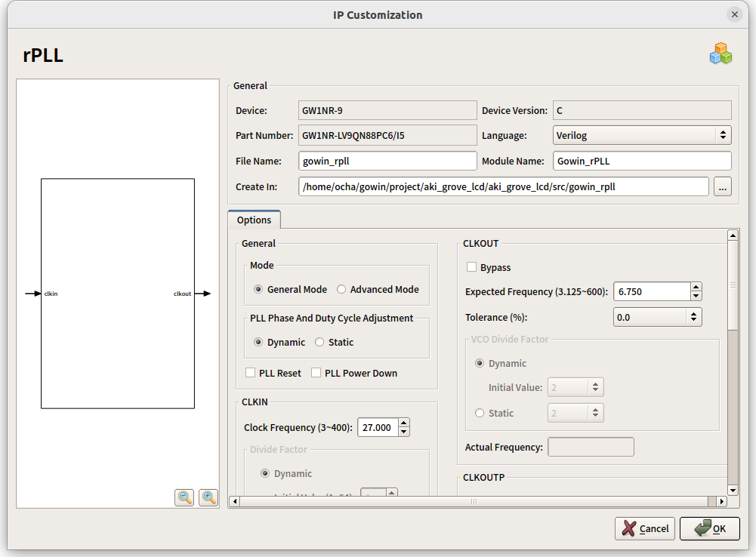Click the browse button for Create In path
Image resolution: width=756 pixels, height=557 pixels.
722,186
